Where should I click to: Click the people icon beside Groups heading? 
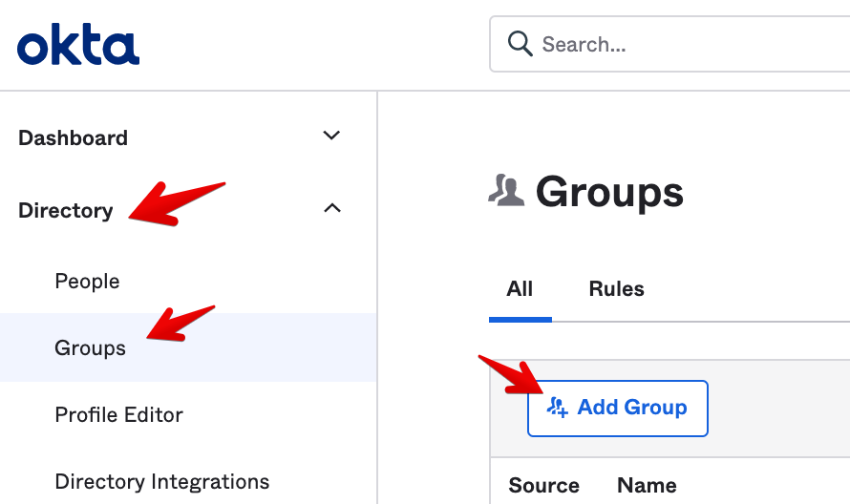click(x=506, y=192)
